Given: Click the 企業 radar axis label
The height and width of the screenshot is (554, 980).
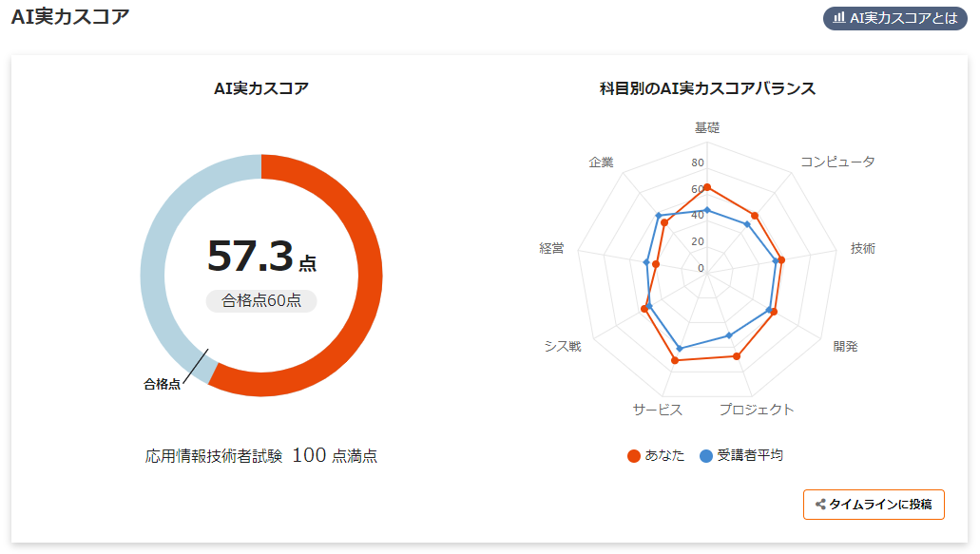Looking at the screenshot, I should [x=601, y=162].
